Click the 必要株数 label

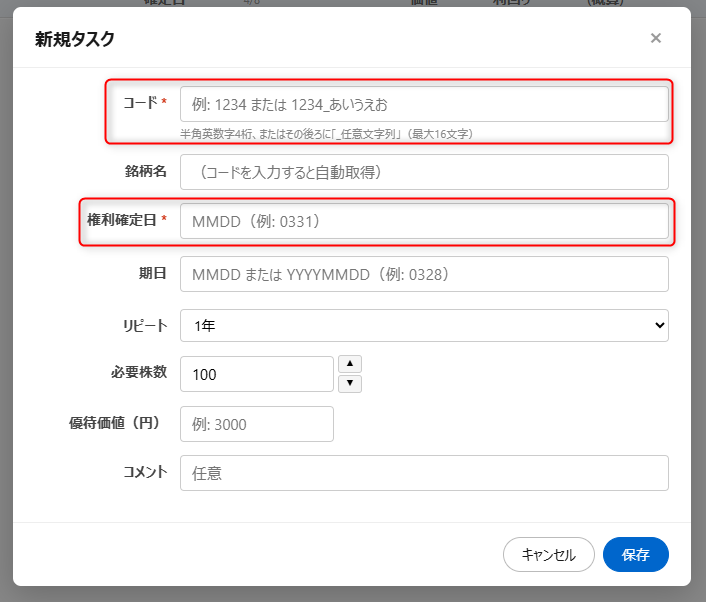(138, 372)
